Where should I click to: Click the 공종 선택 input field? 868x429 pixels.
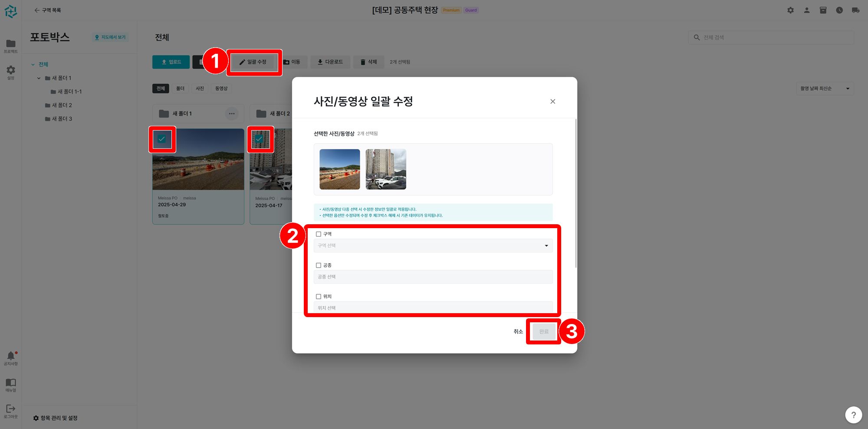coord(433,277)
